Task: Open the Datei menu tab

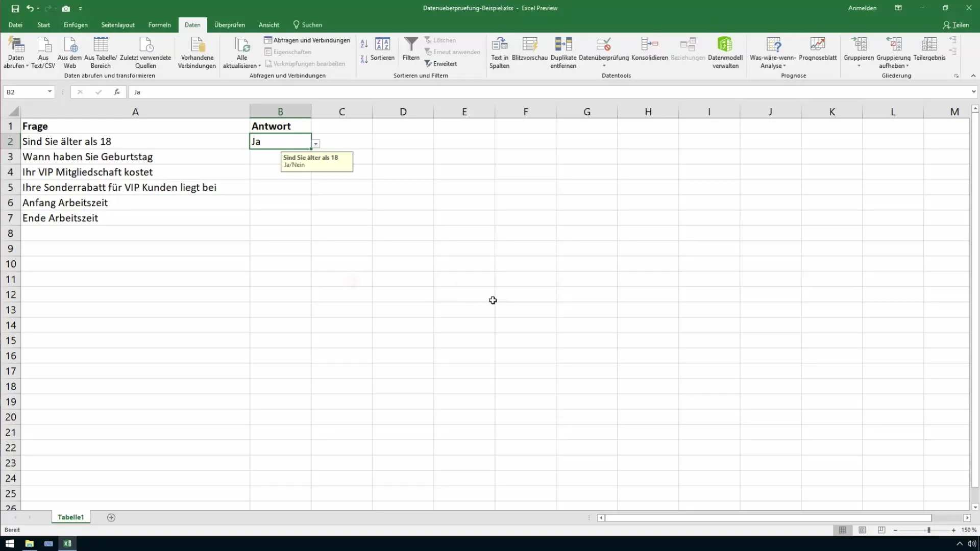Action: (x=15, y=25)
